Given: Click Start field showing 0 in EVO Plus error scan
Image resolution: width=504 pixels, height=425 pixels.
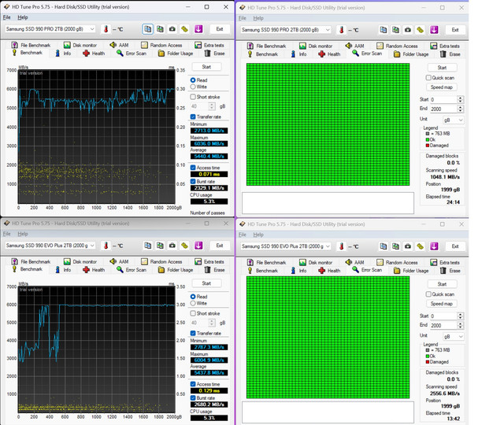Looking at the screenshot, I should (443, 316).
